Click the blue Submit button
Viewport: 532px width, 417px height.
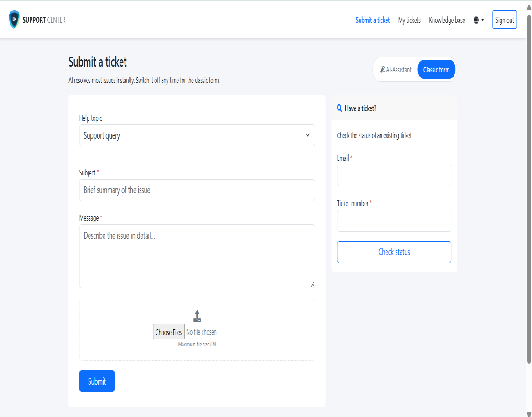[97, 381]
